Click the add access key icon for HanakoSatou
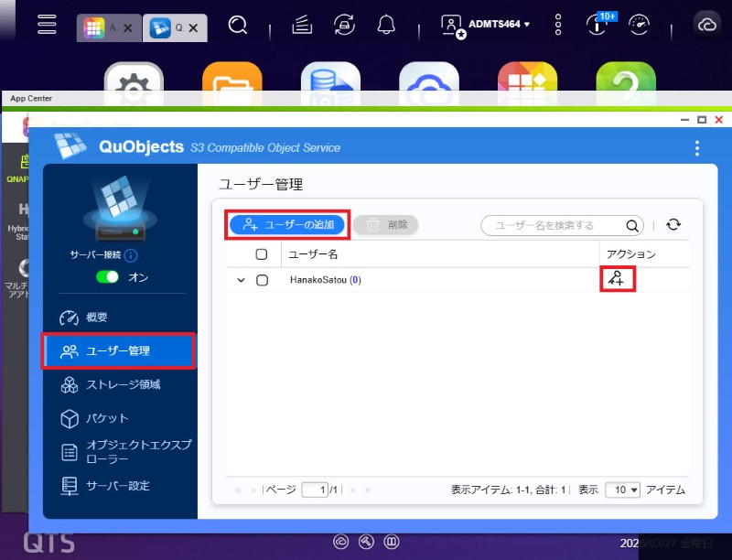Viewport: 732px width, 560px height. click(618, 279)
